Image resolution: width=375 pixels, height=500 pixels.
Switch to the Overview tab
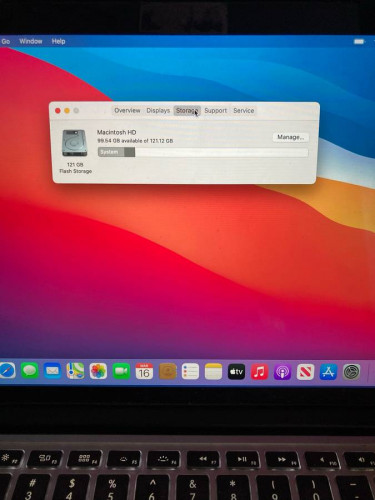(x=127, y=111)
